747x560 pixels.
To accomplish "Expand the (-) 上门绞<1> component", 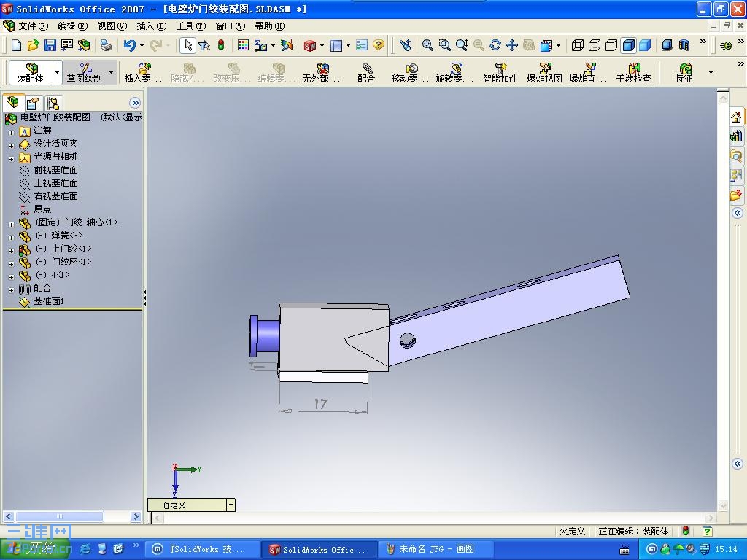I will pos(12,251).
